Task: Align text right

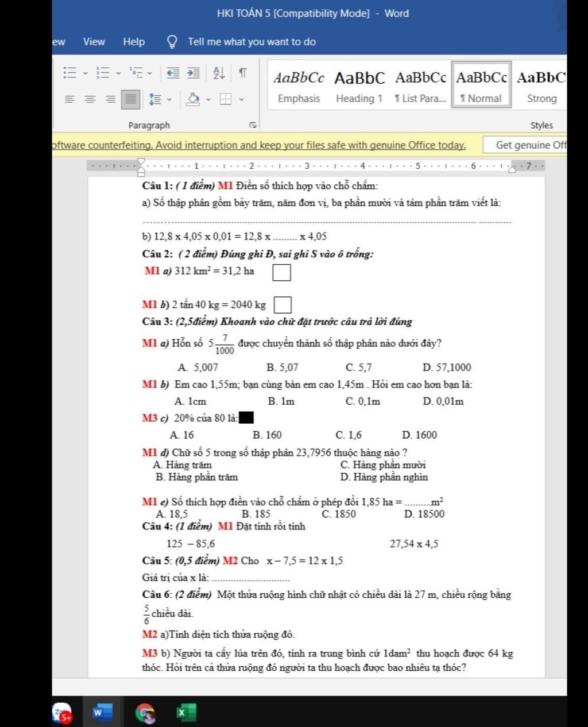Action: coord(110,99)
